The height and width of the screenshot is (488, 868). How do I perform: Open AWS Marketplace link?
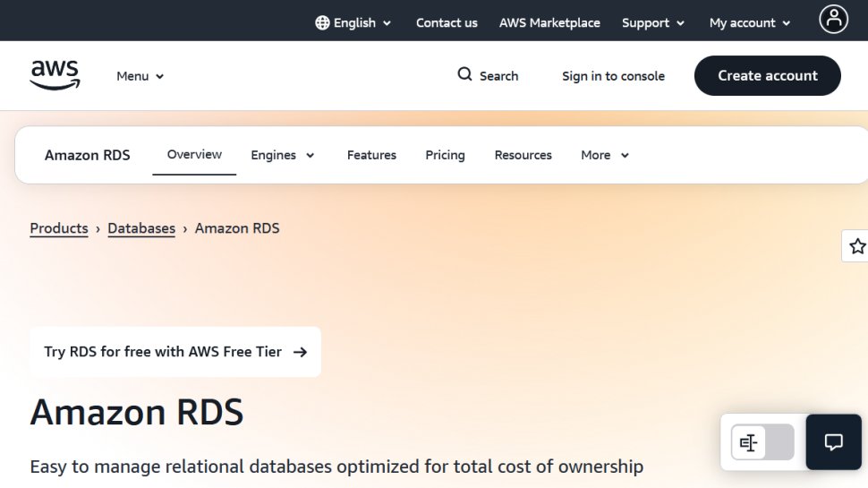pos(549,22)
